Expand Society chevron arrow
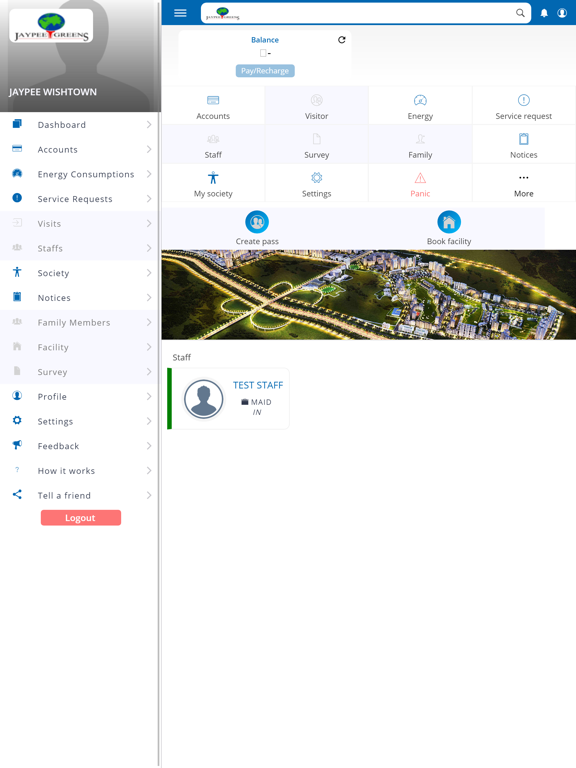 (x=149, y=273)
